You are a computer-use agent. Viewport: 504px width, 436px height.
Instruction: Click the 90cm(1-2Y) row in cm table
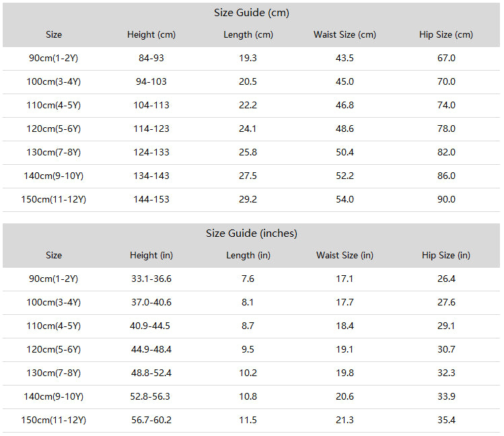tap(252, 59)
